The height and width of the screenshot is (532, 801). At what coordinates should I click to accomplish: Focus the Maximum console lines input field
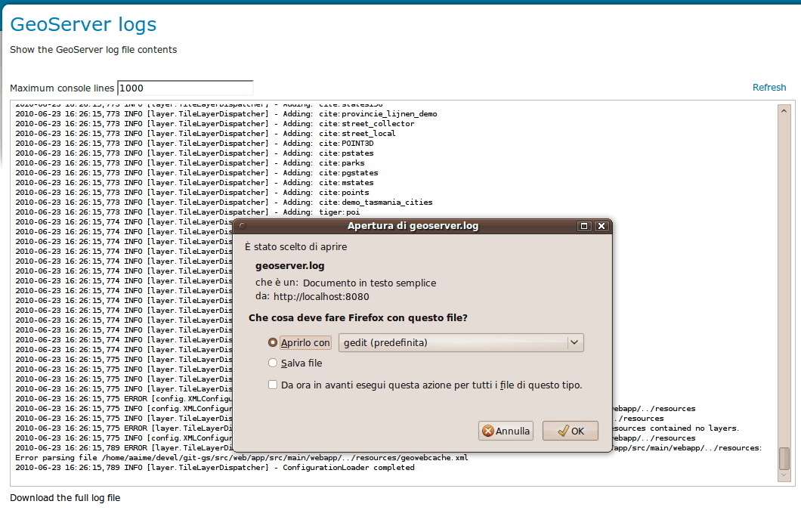tap(185, 88)
